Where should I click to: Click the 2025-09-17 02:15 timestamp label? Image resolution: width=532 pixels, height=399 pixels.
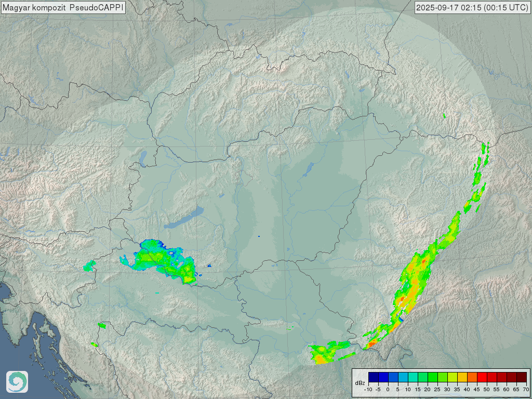point(472,7)
